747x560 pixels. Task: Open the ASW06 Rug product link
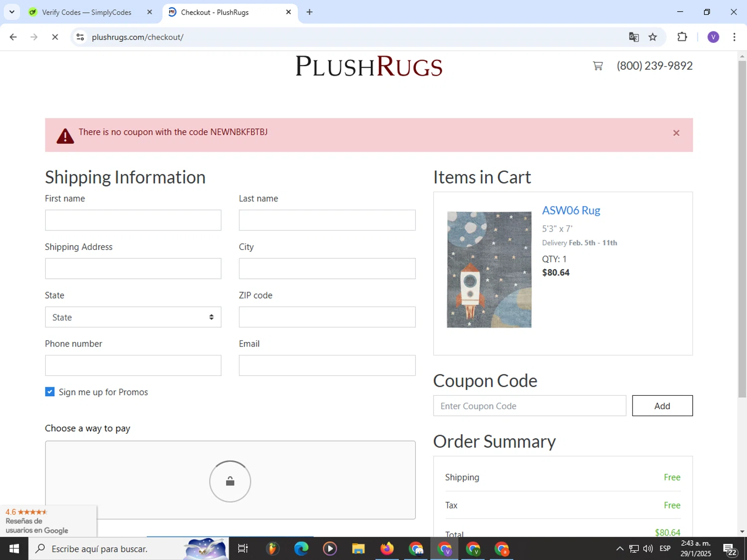571,210
